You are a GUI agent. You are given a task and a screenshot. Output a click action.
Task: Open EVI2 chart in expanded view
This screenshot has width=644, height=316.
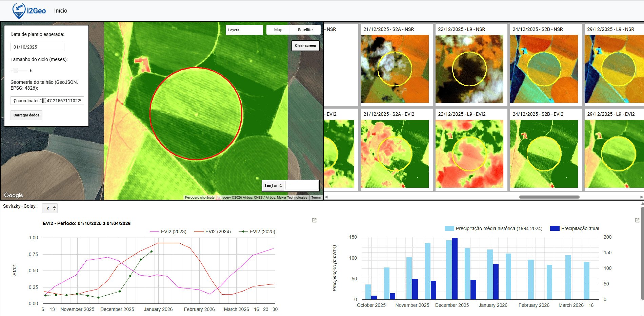point(314,220)
